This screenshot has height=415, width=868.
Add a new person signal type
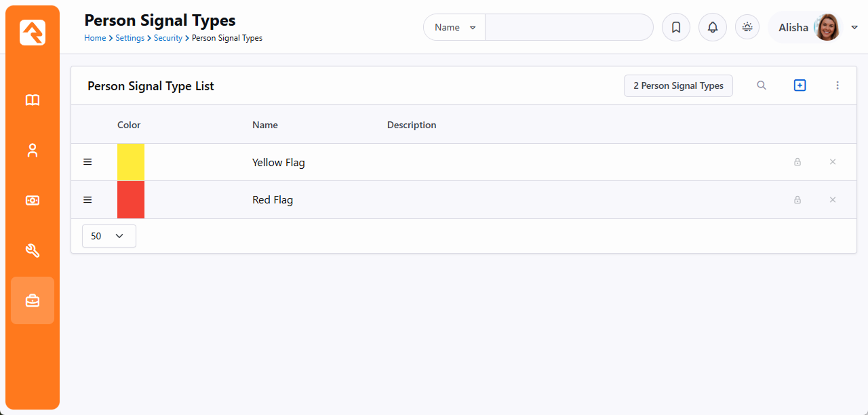click(800, 85)
